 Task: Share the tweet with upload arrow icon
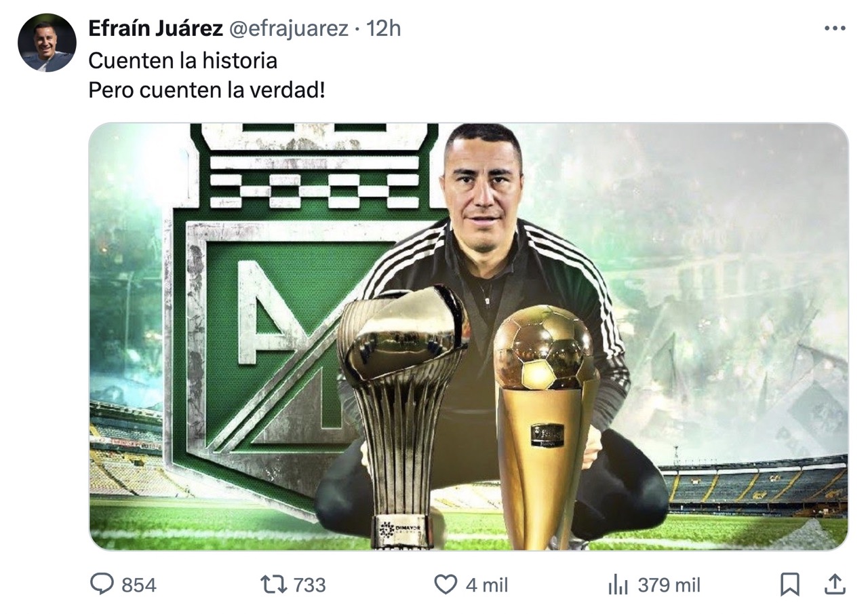tap(835, 584)
